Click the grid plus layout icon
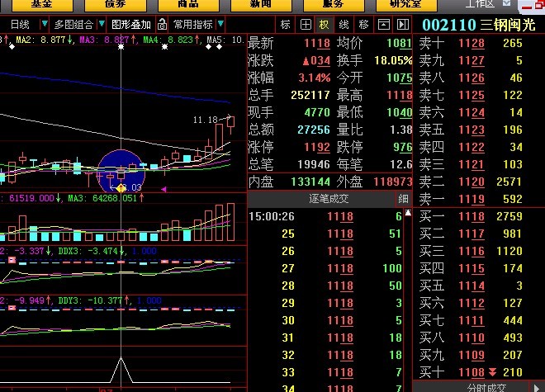This screenshot has width=545, height=392. pos(306,24)
